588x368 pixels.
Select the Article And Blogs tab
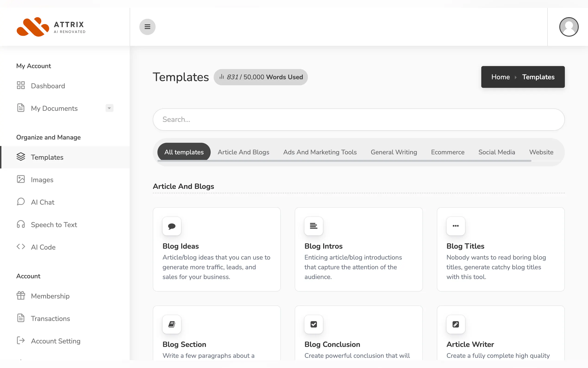click(x=243, y=152)
